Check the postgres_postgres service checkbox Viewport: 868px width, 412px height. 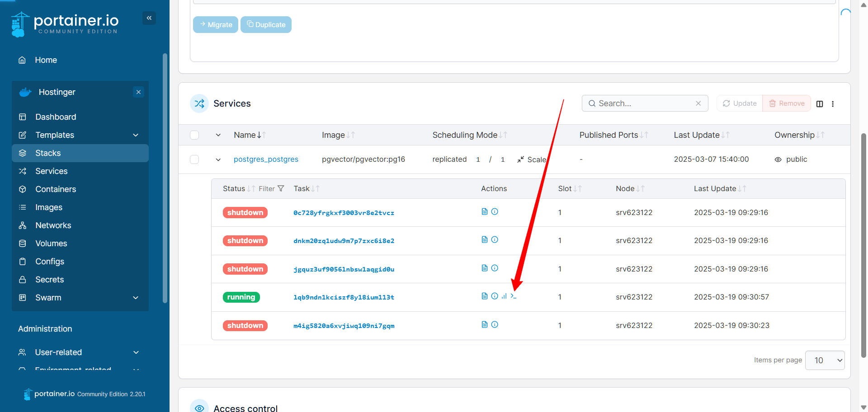tap(194, 159)
